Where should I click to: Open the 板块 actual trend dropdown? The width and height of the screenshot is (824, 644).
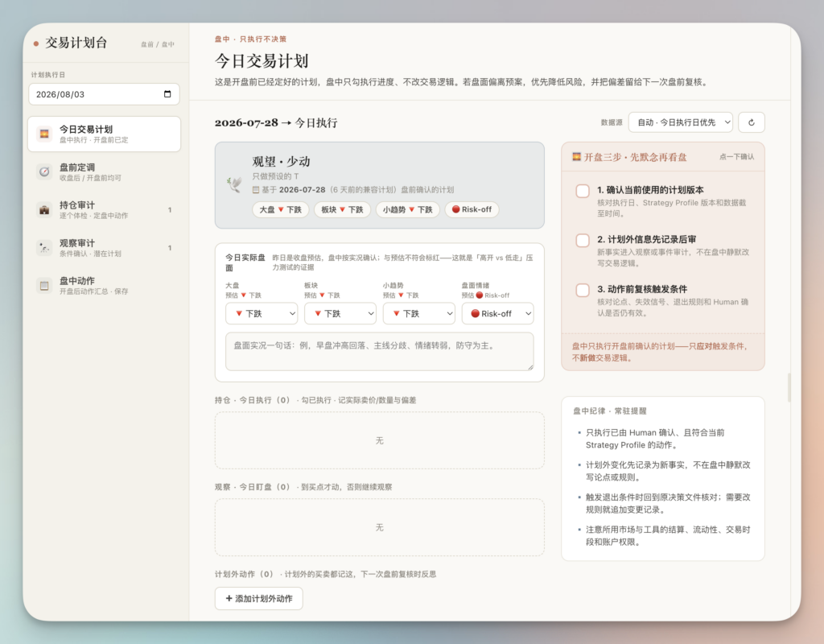coord(340,313)
